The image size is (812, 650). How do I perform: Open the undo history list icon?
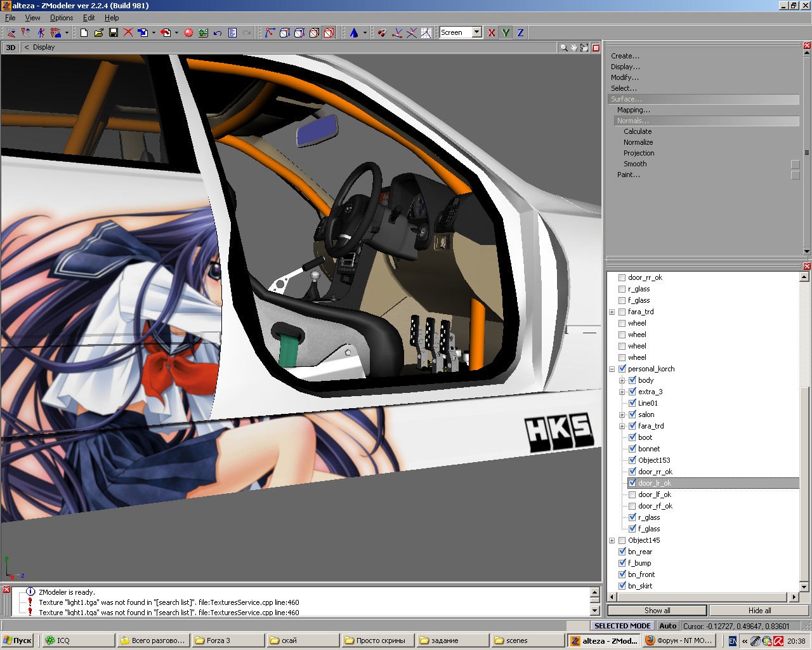click(x=232, y=32)
